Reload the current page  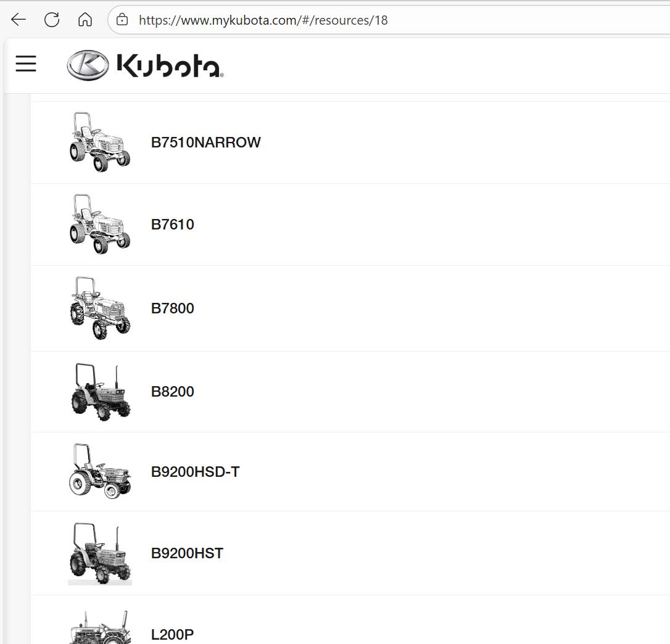point(52,20)
